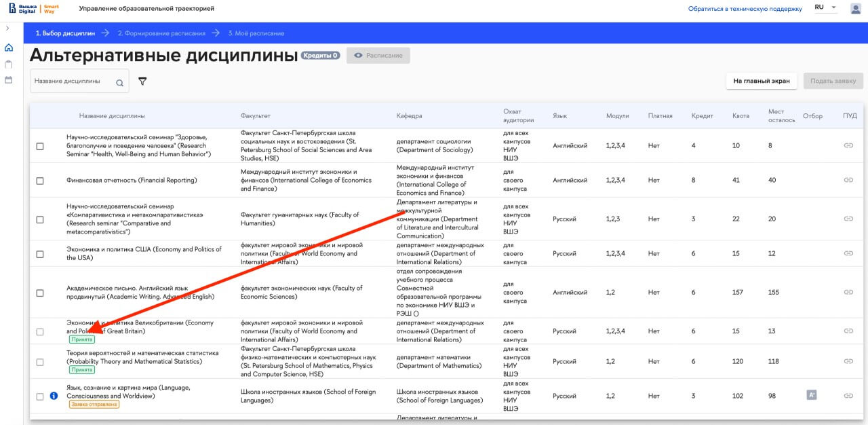Screen dimensions: 868x425
Task: Open the calendar icon in left sidebar
Action: 9,80
